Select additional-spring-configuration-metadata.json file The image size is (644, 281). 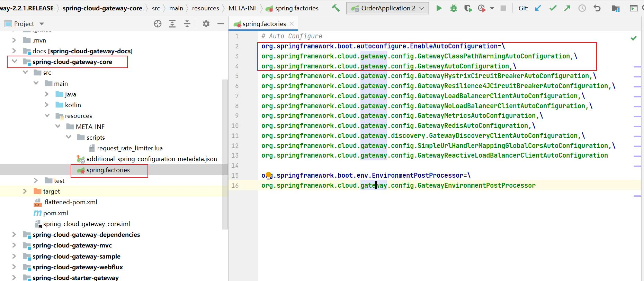152,159
